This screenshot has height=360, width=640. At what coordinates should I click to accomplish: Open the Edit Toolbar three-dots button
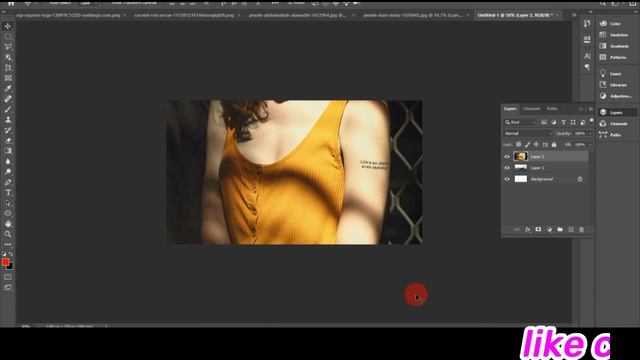pyautogui.click(x=8, y=244)
